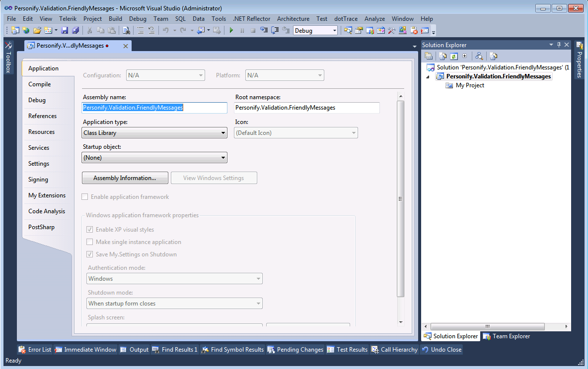
Task: Click Refresh icon in Solution Explorer toolbar
Action: pos(454,56)
